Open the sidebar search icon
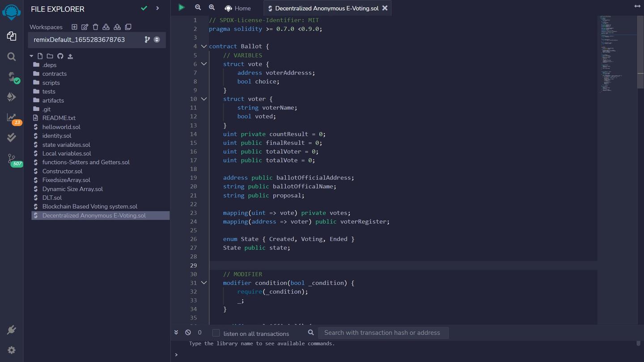 (x=12, y=57)
